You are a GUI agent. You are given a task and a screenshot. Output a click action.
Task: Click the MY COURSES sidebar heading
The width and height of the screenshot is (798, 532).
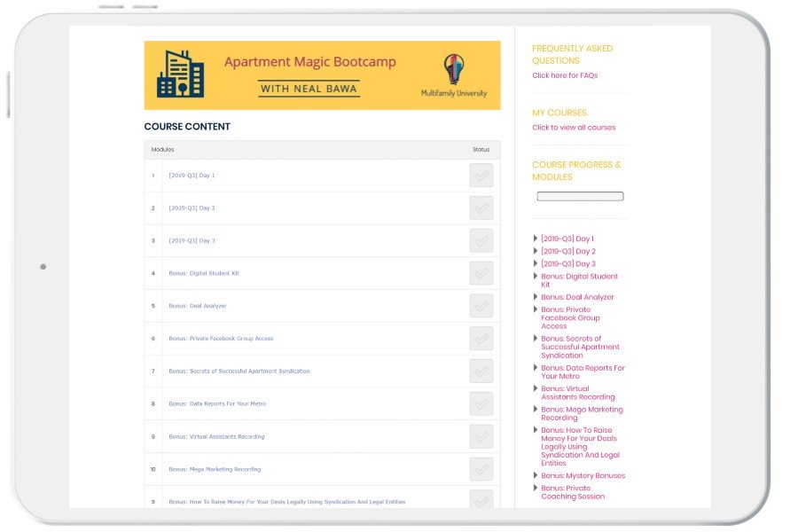tap(559, 113)
